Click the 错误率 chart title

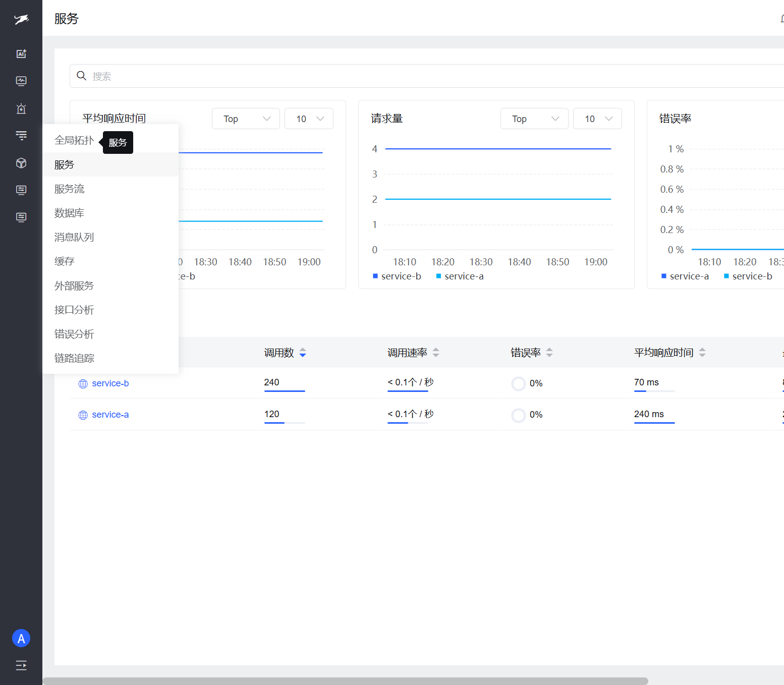[676, 119]
